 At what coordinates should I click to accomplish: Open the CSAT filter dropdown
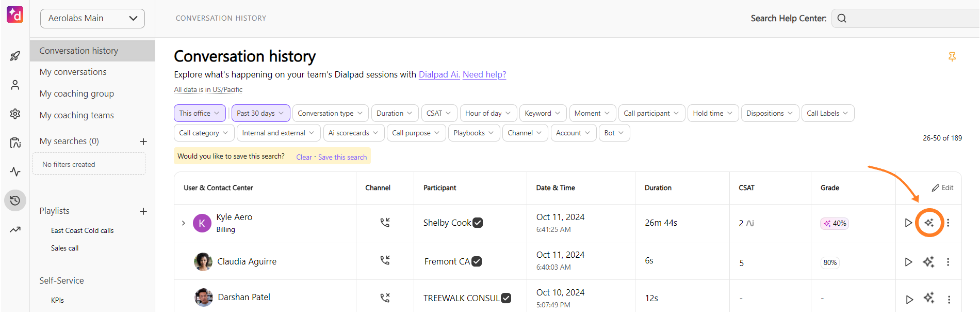point(439,113)
